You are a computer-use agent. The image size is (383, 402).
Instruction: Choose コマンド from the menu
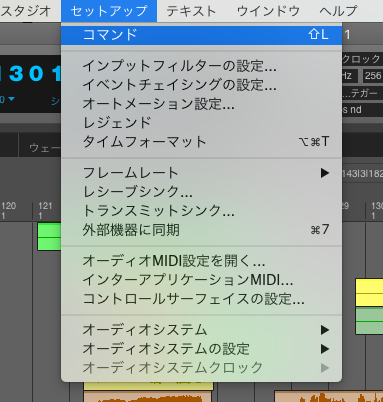(x=201, y=35)
